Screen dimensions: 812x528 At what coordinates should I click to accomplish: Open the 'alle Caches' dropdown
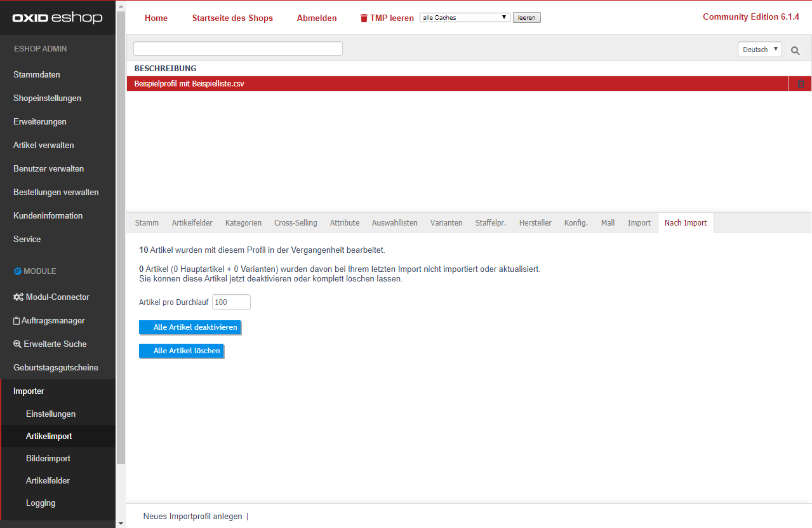pyautogui.click(x=465, y=18)
